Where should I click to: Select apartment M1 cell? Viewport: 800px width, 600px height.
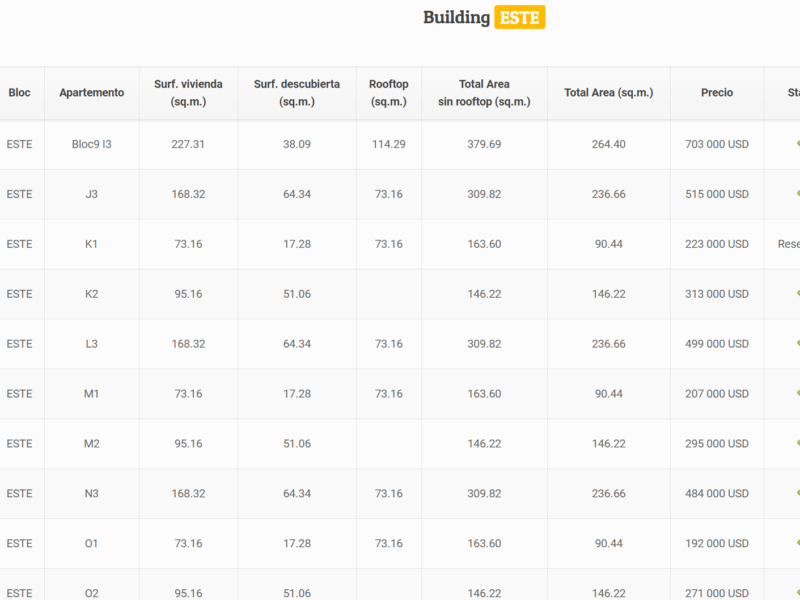91,394
